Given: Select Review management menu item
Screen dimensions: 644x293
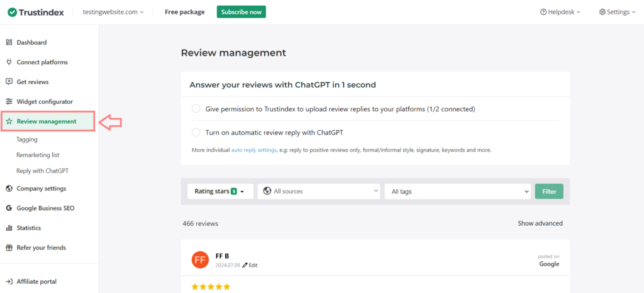Looking at the screenshot, I should [x=48, y=121].
